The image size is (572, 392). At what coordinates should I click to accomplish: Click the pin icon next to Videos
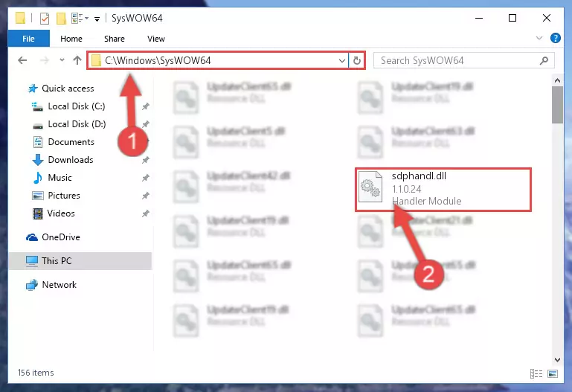(146, 213)
